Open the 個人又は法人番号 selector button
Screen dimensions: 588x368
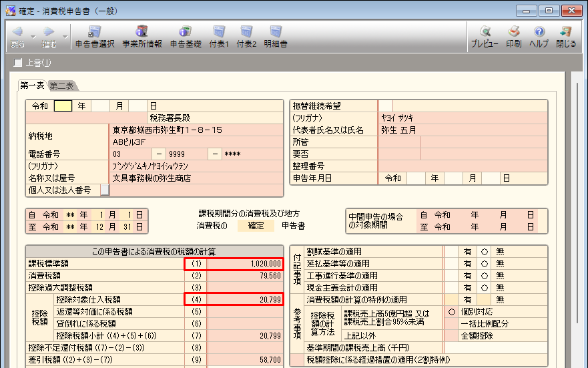[x=105, y=190]
